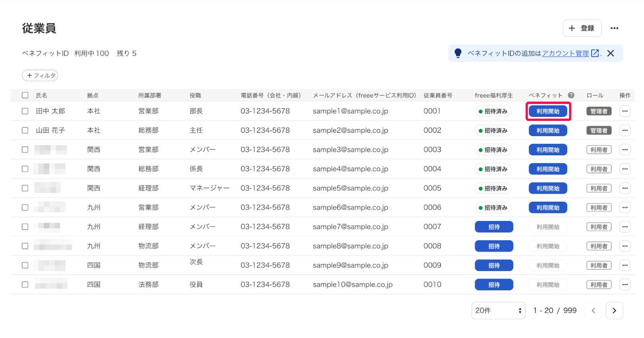Check the row with sample3@sample.co.jp
This screenshot has height=338, width=644.
25,150
